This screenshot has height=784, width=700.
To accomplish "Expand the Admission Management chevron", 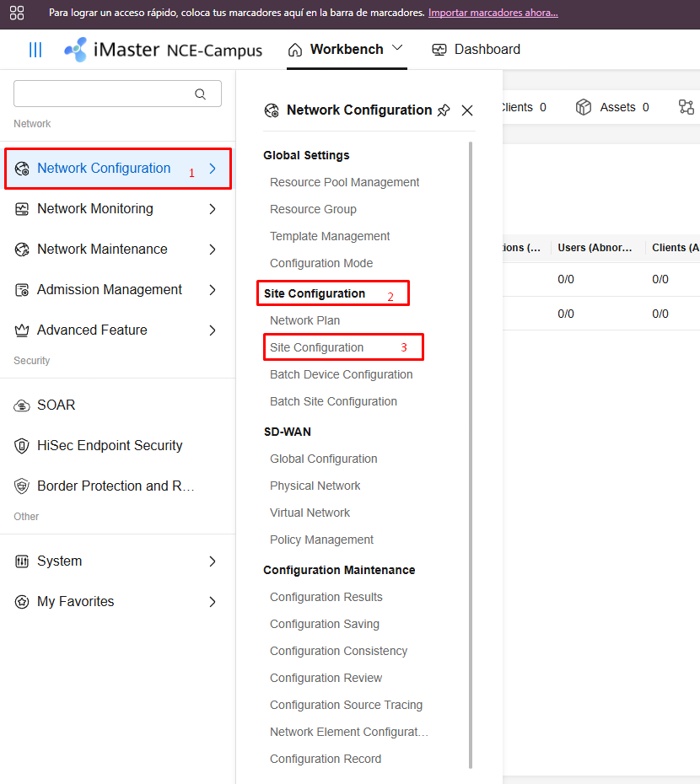I will tap(213, 290).
